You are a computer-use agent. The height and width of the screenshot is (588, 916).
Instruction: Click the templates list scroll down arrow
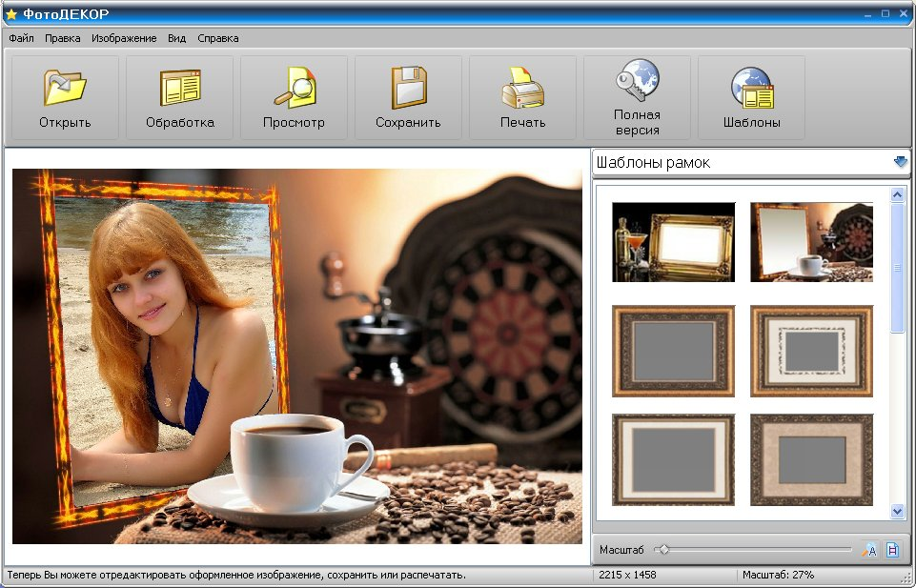(897, 512)
